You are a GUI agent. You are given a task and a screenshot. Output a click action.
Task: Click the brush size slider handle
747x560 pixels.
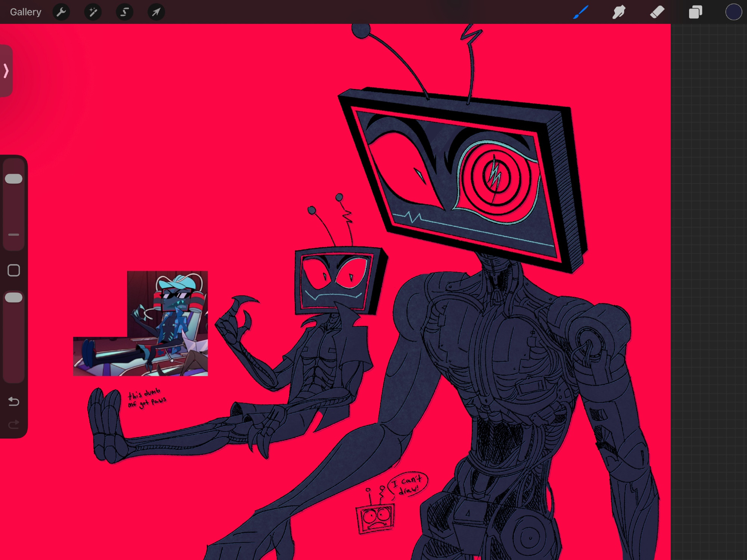click(14, 179)
